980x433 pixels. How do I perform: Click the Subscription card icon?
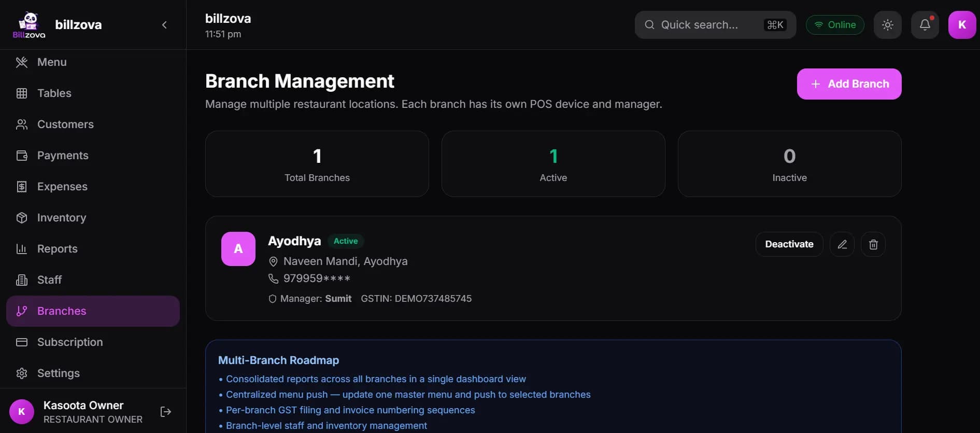coord(22,342)
